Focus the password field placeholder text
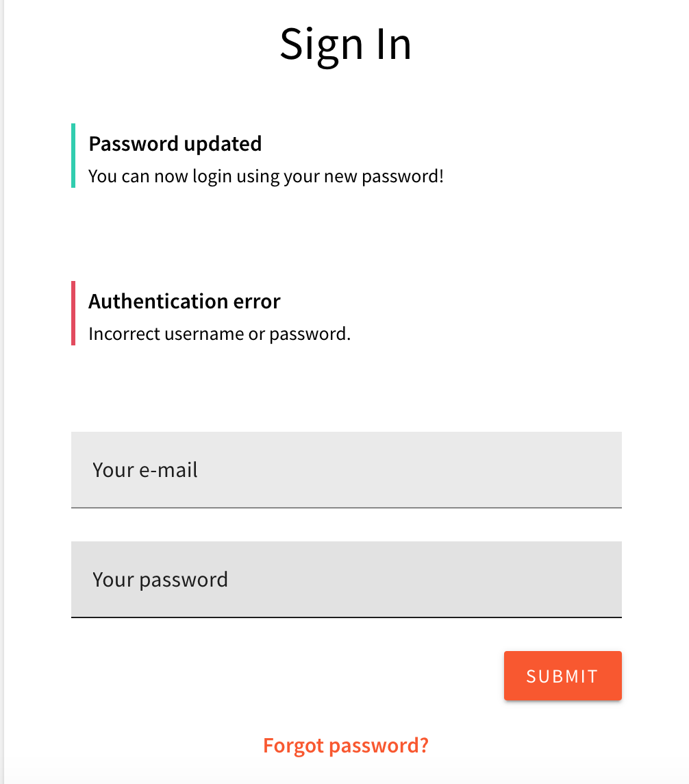The image size is (689, 784). click(160, 579)
